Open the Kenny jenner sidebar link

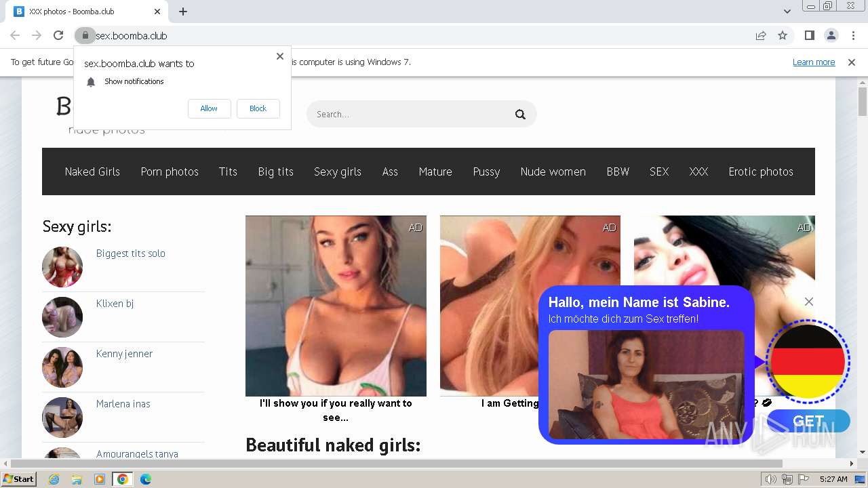click(124, 354)
